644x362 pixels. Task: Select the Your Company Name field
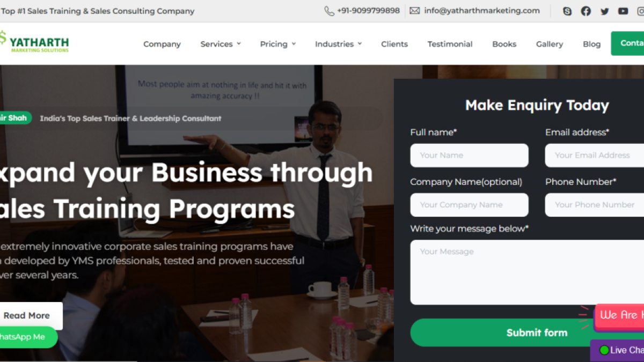(x=469, y=205)
